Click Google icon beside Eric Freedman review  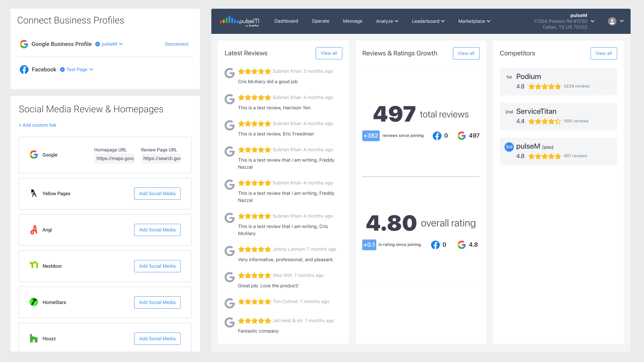[x=230, y=125]
